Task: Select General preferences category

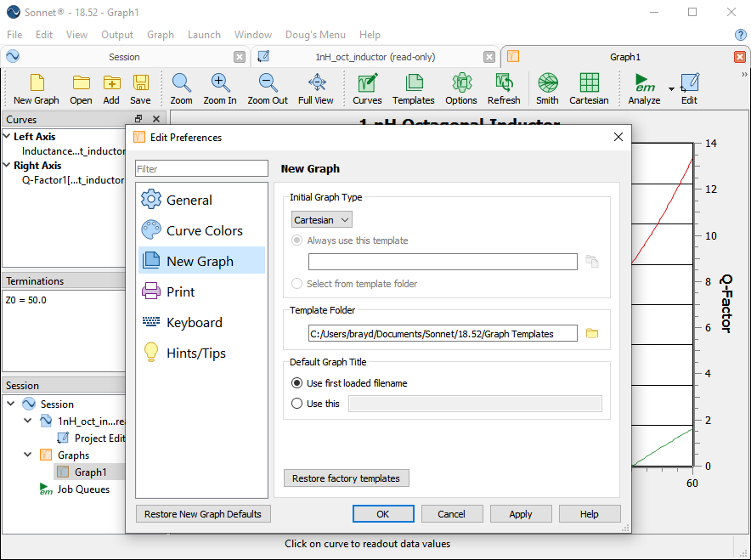Action: point(201,200)
